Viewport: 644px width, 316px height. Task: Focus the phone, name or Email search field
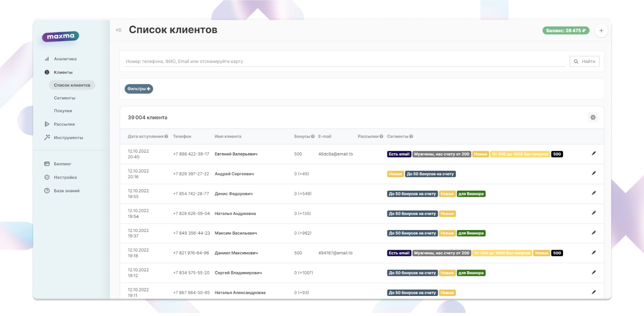tap(345, 61)
